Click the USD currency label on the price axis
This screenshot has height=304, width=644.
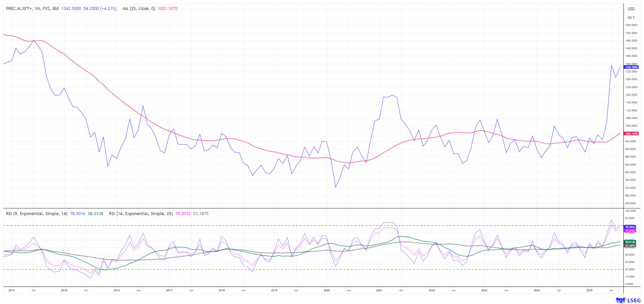[x=631, y=9]
